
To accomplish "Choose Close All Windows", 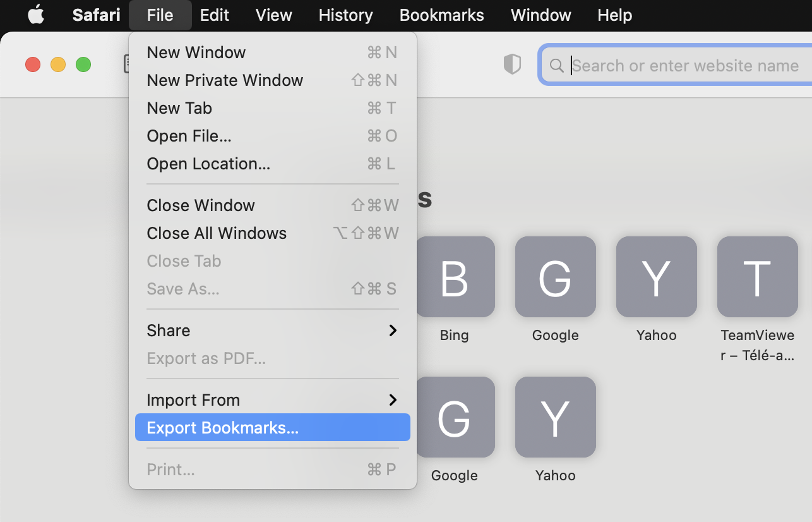I will [x=273, y=233].
